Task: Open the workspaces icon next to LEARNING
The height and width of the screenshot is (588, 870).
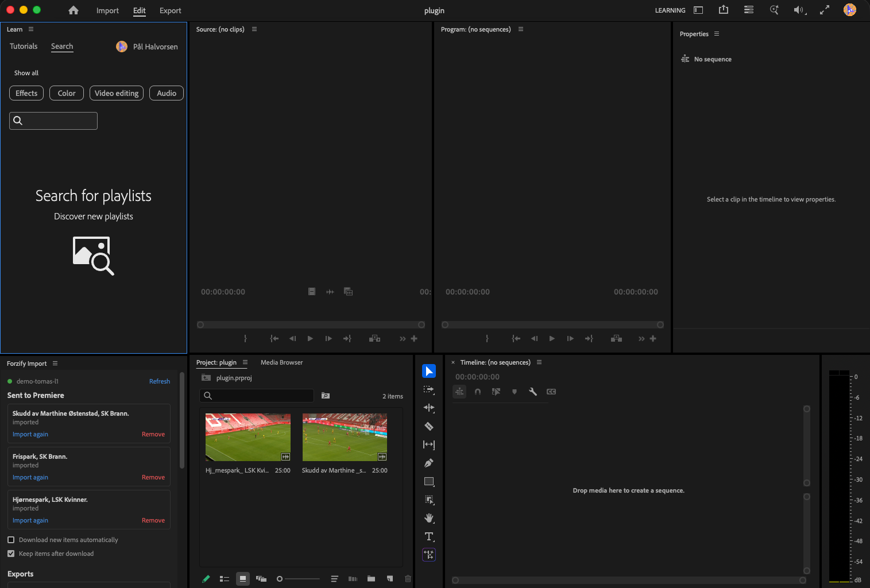Action: (x=698, y=10)
